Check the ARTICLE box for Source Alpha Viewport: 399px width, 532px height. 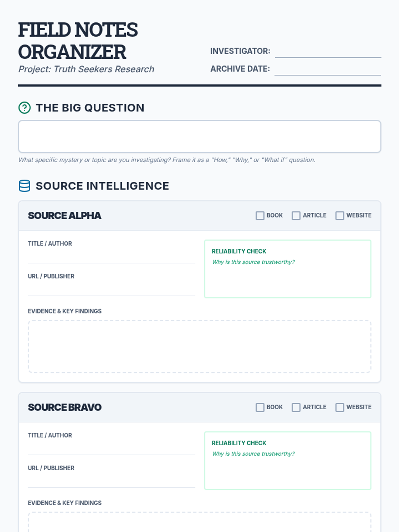tap(296, 215)
